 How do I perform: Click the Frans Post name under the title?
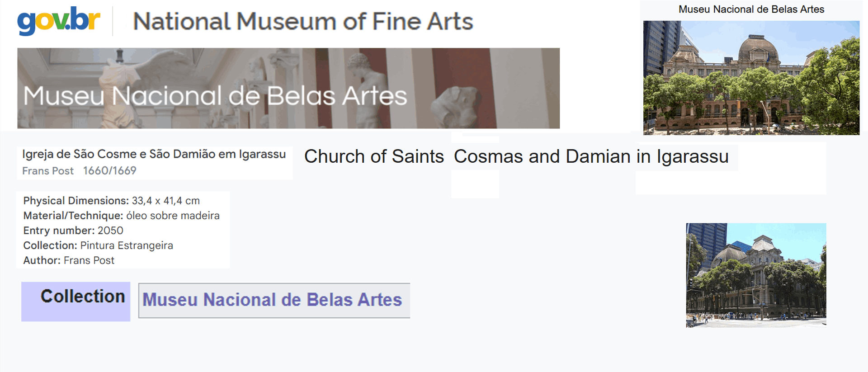[x=48, y=171]
